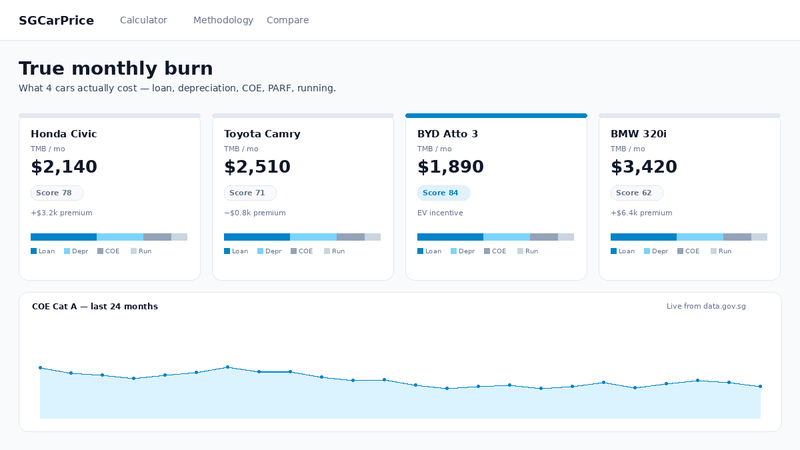The height and width of the screenshot is (450, 800).
Task: Select the BYD Atto 3 card title
Action: coord(447,134)
